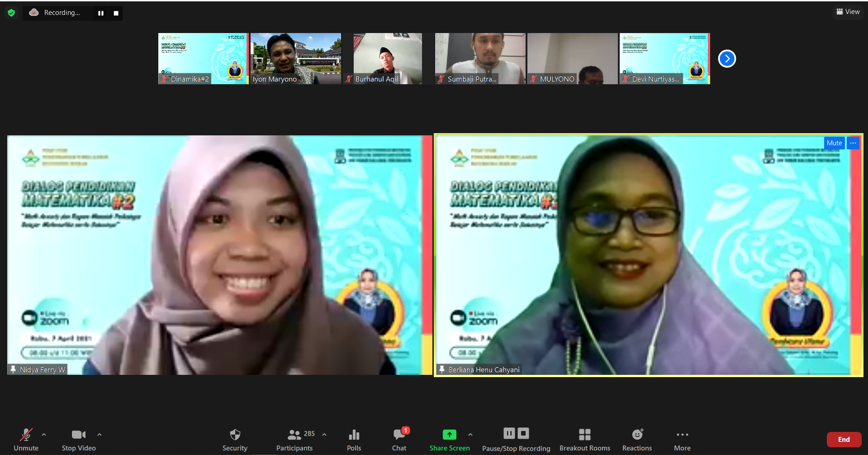Expand share screen options arrow
This screenshot has width=868, height=455.
click(x=470, y=435)
